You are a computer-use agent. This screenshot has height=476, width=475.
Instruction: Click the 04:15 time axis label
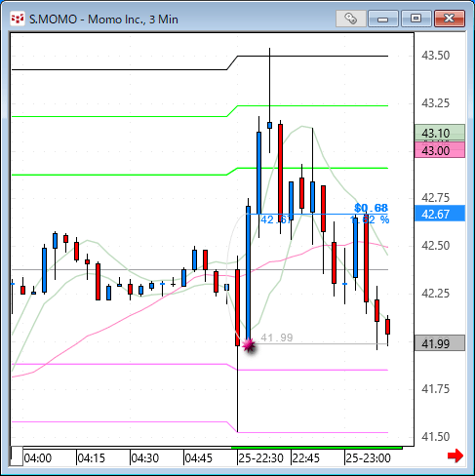pyautogui.click(x=92, y=458)
